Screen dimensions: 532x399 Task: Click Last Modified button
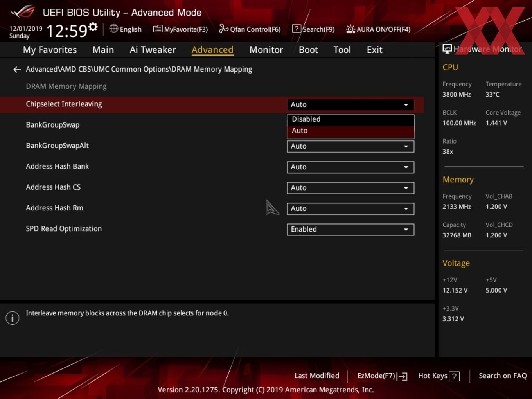[x=316, y=376]
